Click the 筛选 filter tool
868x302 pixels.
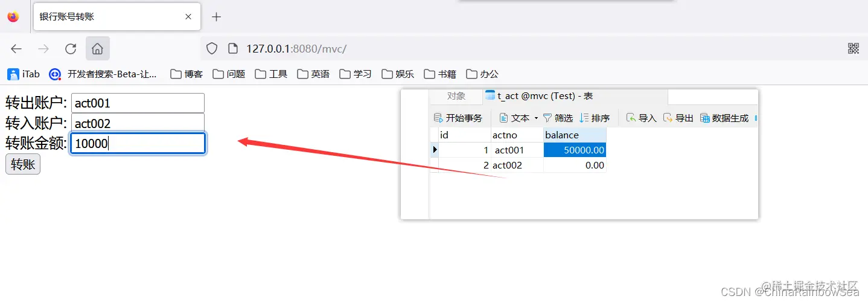pos(558,118)
